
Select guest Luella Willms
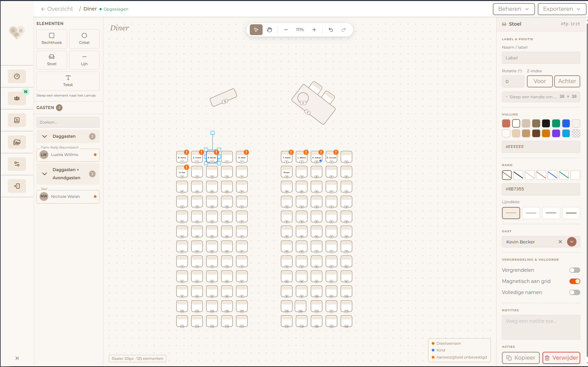click(x=68, y=155)
